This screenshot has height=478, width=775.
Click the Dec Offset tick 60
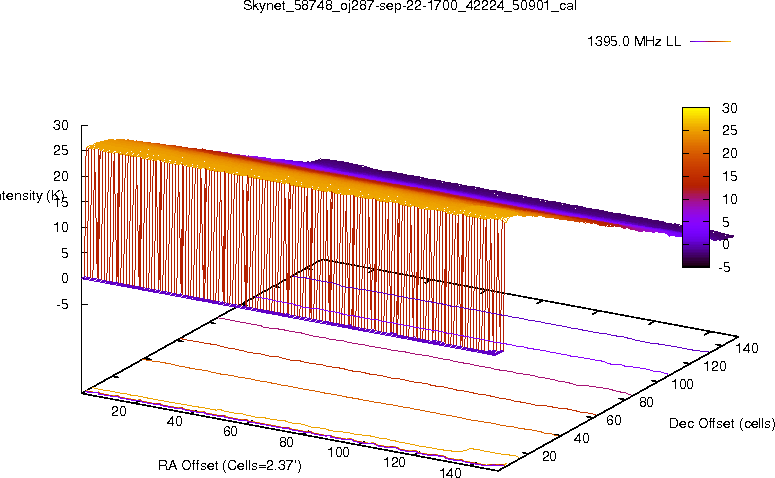click(x=614, y=420)
